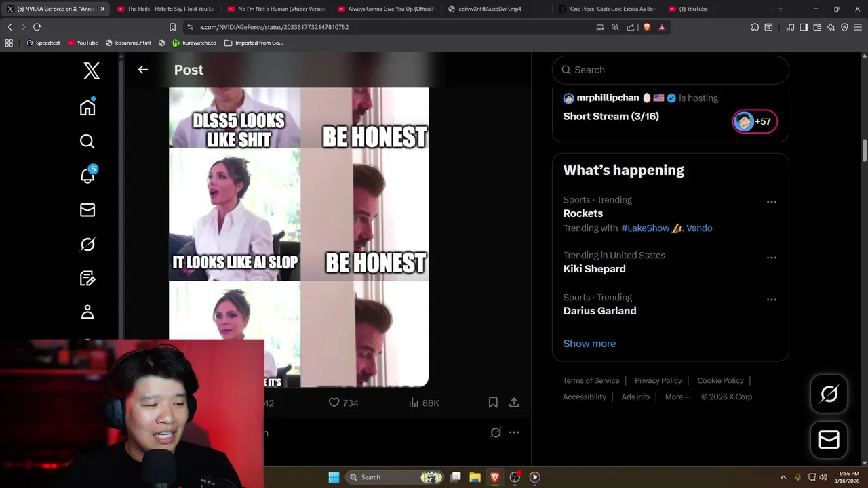The height and width of the screenshot is (488, 868).
Task: Open kissanime.html bookmark
Action: click(128, 43)
